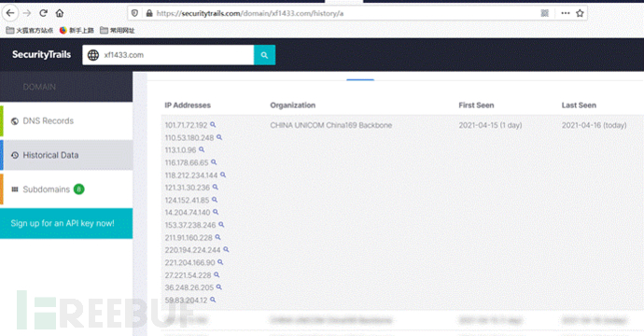Search IP 59.83.204.12 magnifier icon
644x336 pixels.
pyautogui.click(x=213, y=300)
